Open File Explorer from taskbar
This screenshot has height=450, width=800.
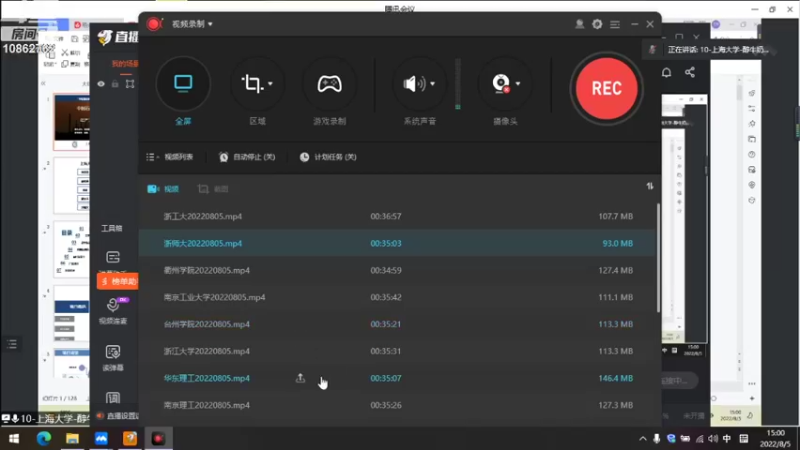pyautogui.click(x=72, y=438)
